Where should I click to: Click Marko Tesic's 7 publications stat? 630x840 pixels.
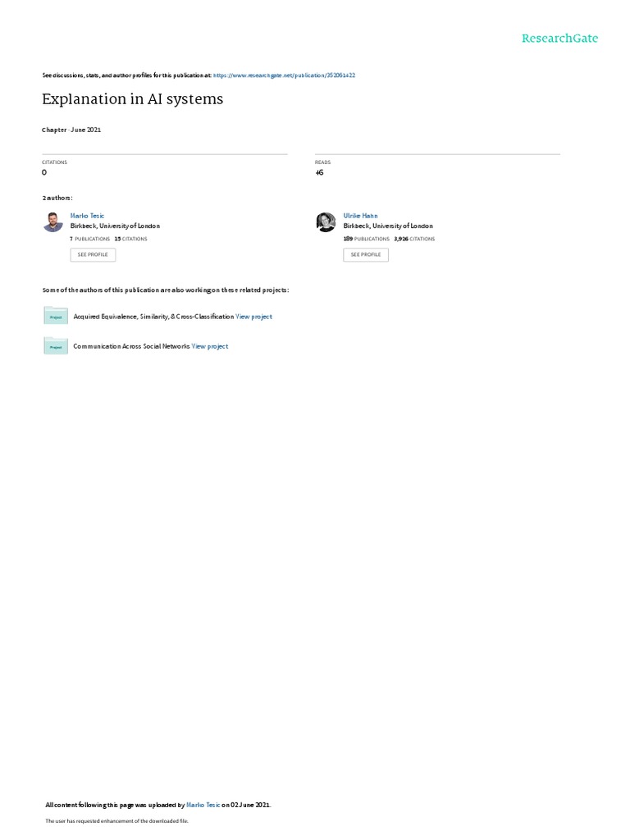coord(89,239)
